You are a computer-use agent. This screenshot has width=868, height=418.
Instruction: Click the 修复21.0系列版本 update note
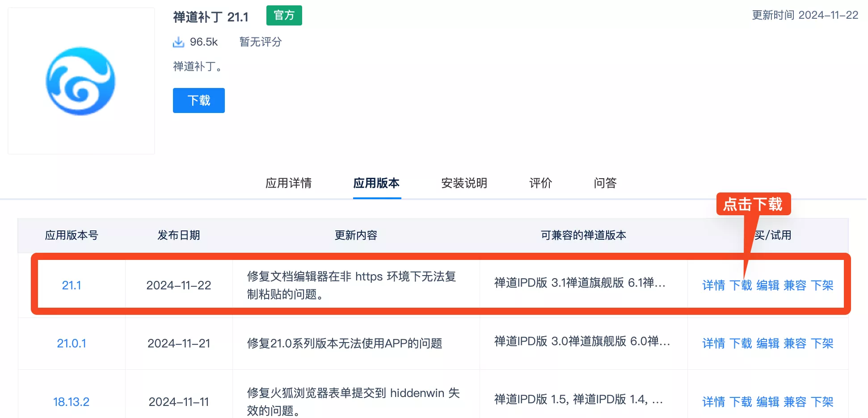(345, 343)
